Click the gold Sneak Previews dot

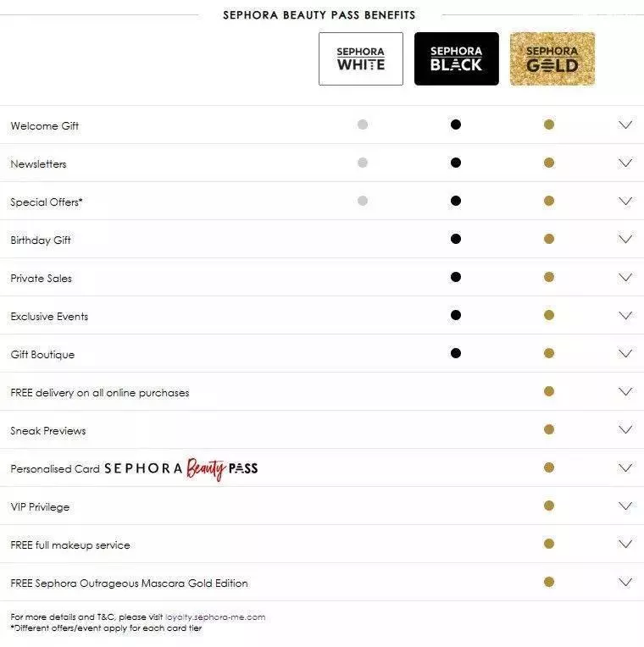pos(548,429)
